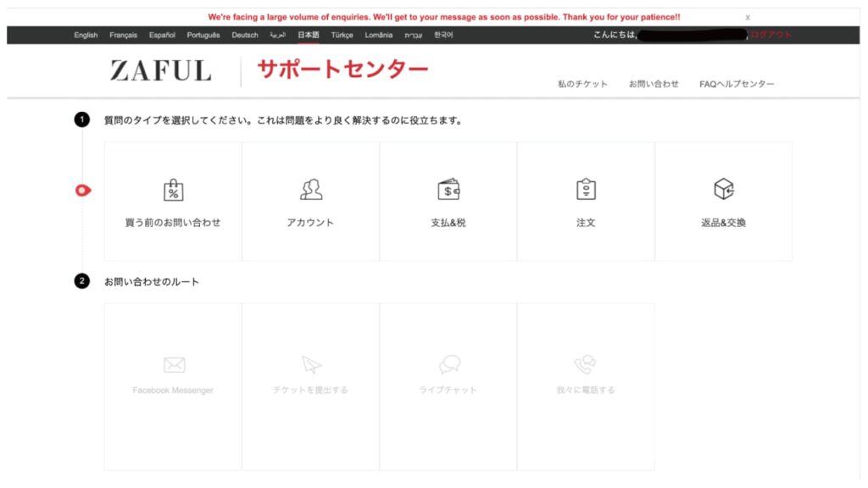Click the お問い合わせのルート step heading
The image size is (868, 488).
click(x=152, y=281)
